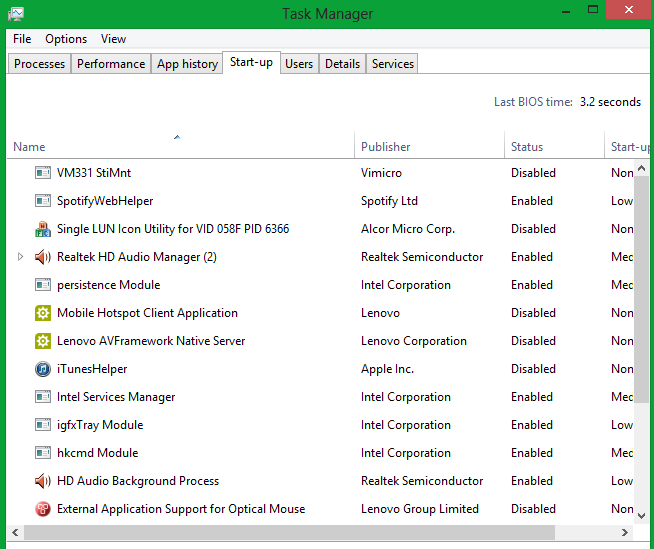Select the persistence Module name text
The height and width of the screenshot is (549, 654).
point(108,285)
